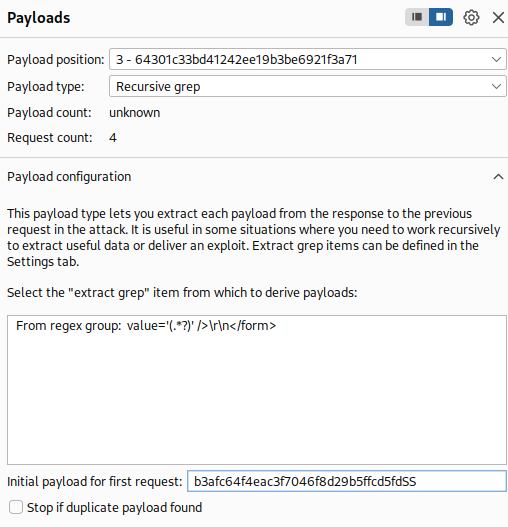Viewport: 508px width, 528px height.
Task: Click the Payload count 'unknown' value
Action: click(134, 112)
